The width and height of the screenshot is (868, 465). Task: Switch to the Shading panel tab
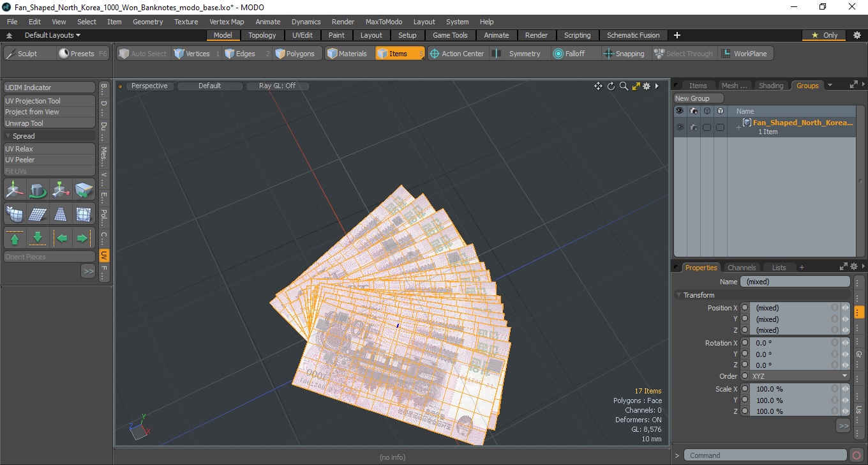(770, 86)
